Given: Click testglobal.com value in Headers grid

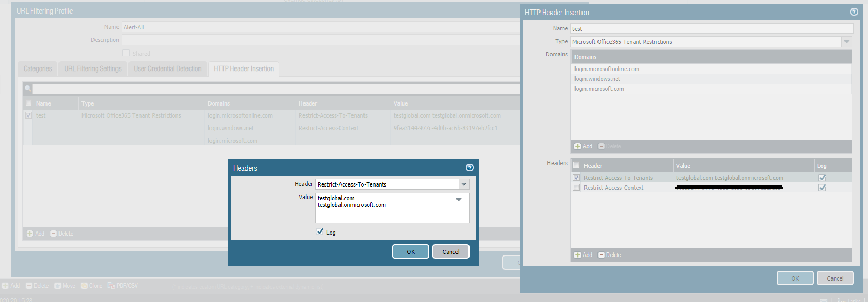Looking at the screenshot, I should click(730, 178).
